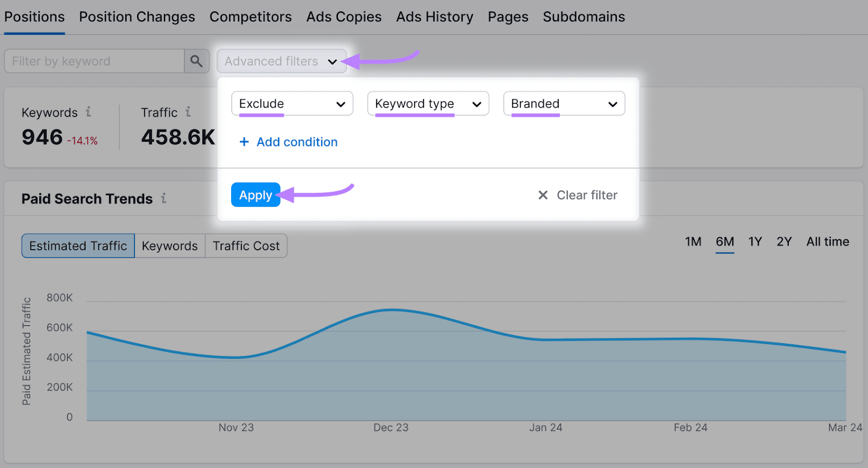
Task: Open the Exclude dropdown
Action: 292,104
